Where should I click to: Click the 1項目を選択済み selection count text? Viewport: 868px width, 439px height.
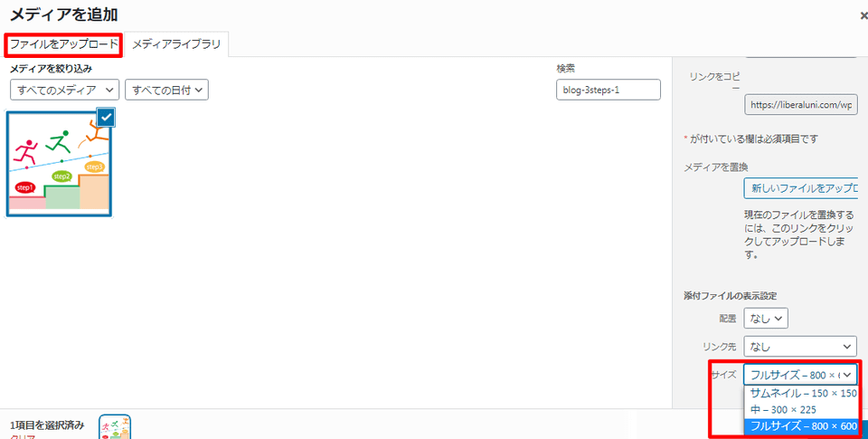(47, 425)
